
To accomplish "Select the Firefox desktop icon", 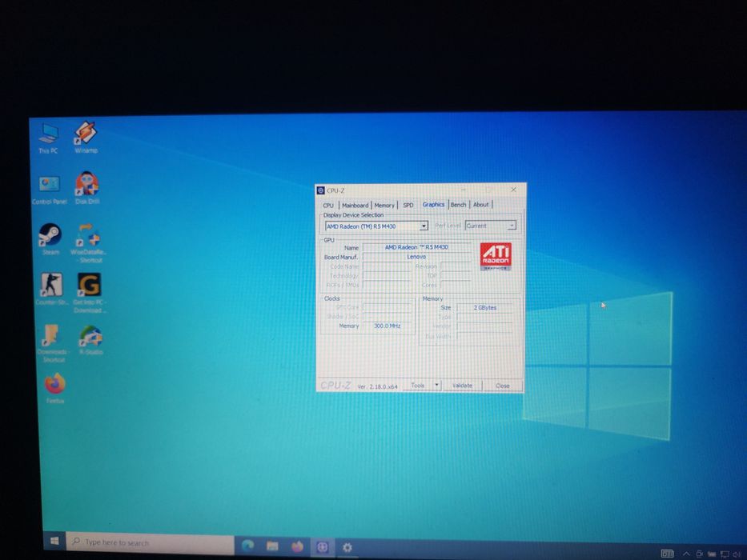I will pyautogui.click(x=54, y=389).
